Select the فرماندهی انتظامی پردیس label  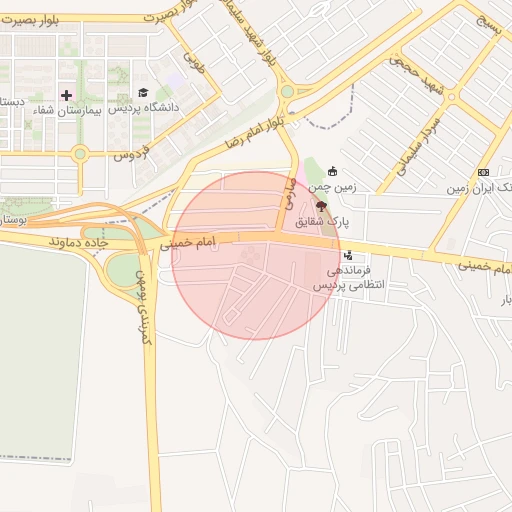[x=349, y=278]
